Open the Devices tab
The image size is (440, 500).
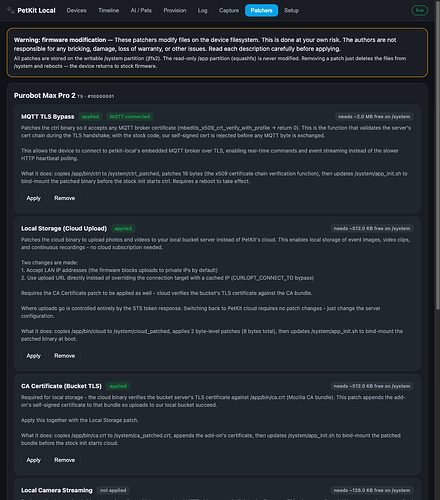[x=76, y=10]
